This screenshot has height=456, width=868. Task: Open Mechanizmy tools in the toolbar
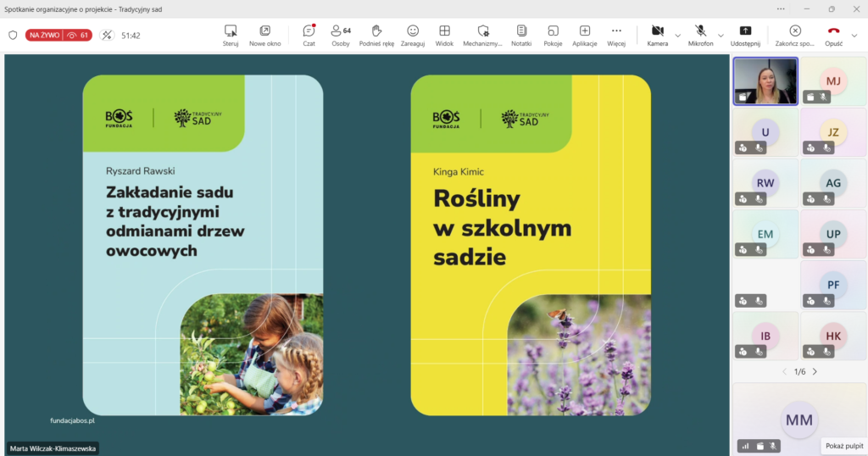(x=482, y=36)
